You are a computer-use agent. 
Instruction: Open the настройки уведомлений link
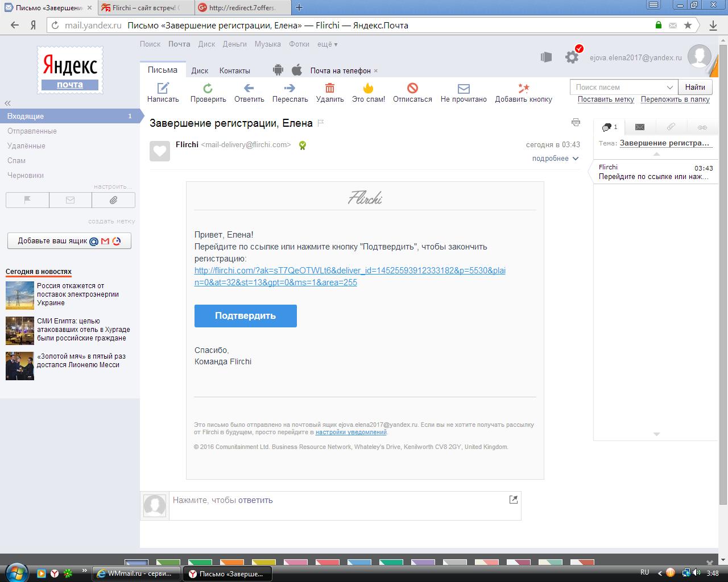pyautogui.click(x=351, y=432)
